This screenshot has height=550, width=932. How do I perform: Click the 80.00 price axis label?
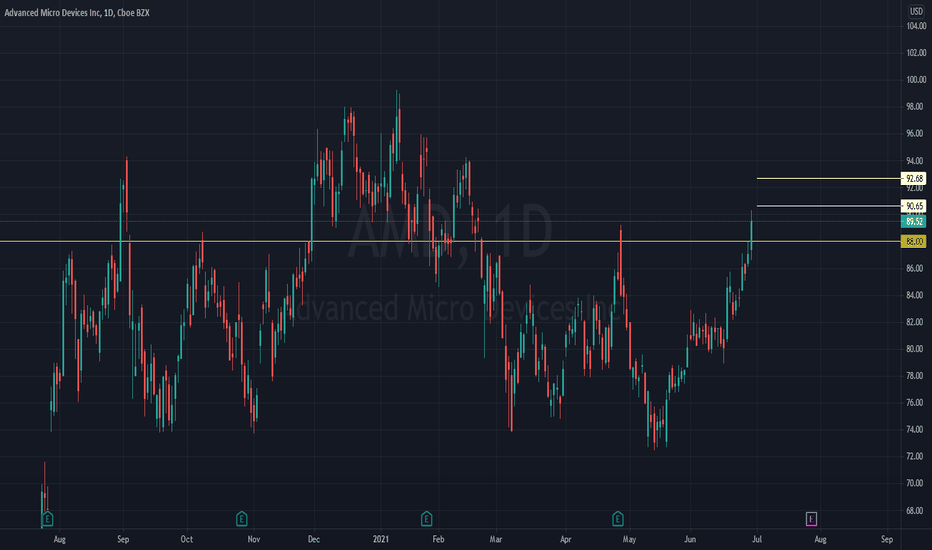pyautogui.click(x=915, y=349)
